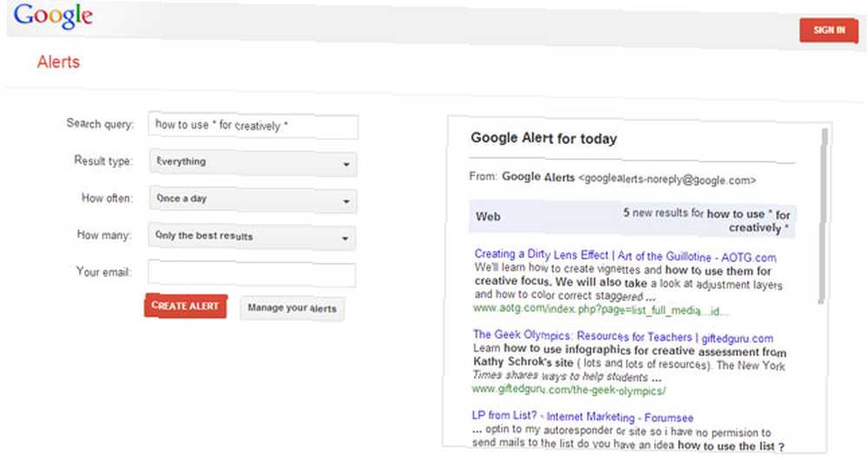Click the Your email label
The height and width of the screenshot is (470, 868).
pos(104,272)
